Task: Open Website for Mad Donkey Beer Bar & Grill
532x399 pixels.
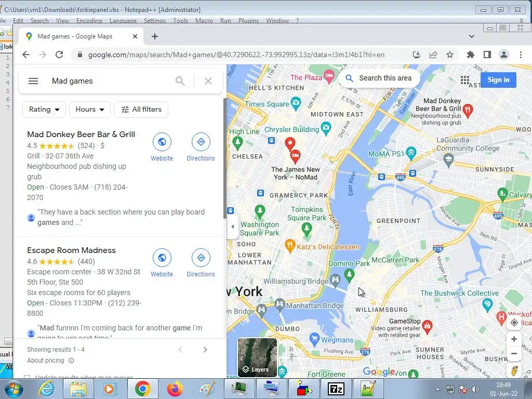Action: coord(162,147)
